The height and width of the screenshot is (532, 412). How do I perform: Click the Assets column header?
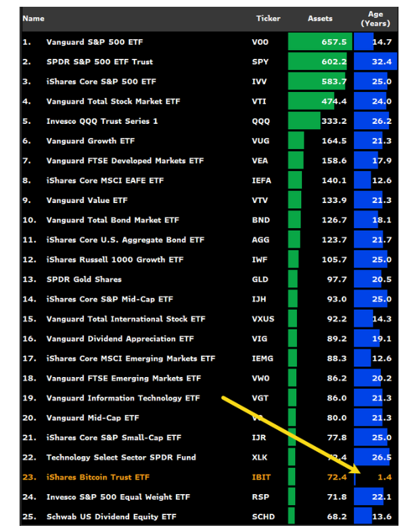(320, 19)
